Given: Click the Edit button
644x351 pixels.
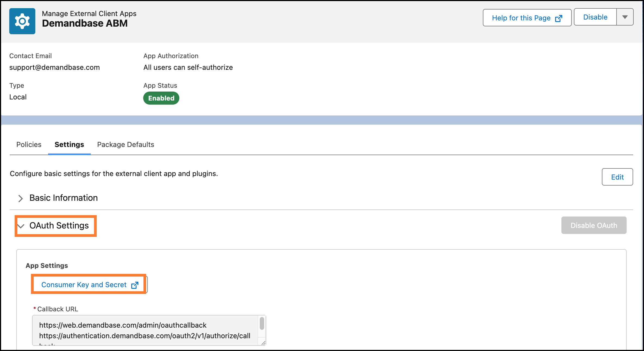Looking at the screenshot, I should (617, 177).
